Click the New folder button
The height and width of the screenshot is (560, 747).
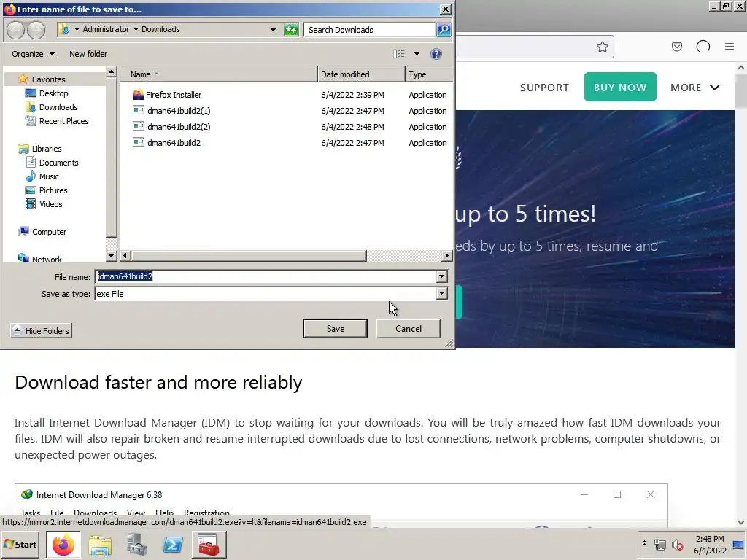click(x=88, y=54)
